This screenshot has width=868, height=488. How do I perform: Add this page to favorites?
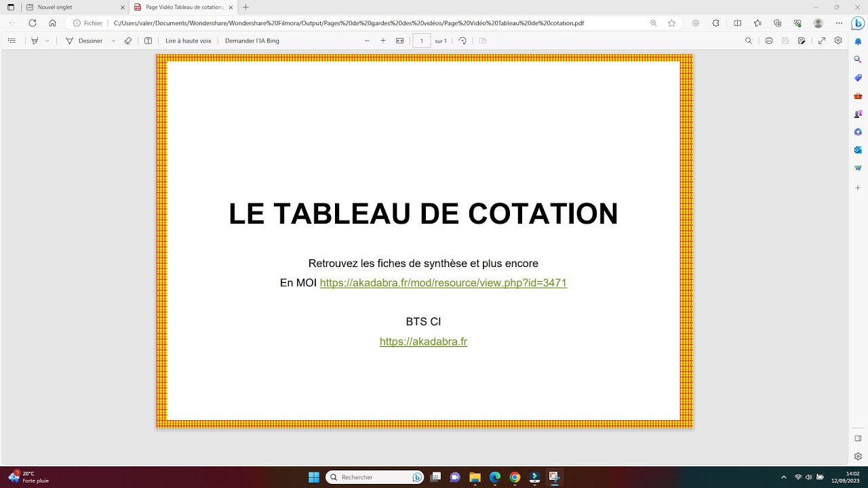pyautogui.click(x=671, y=23)
